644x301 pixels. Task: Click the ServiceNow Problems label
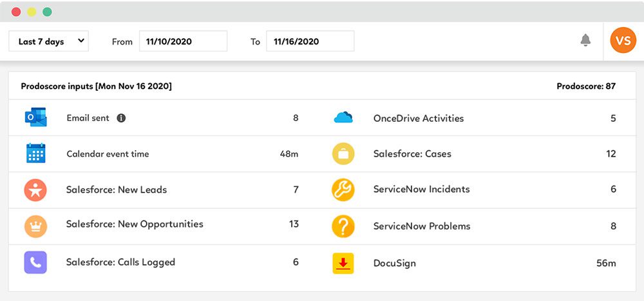422,226
